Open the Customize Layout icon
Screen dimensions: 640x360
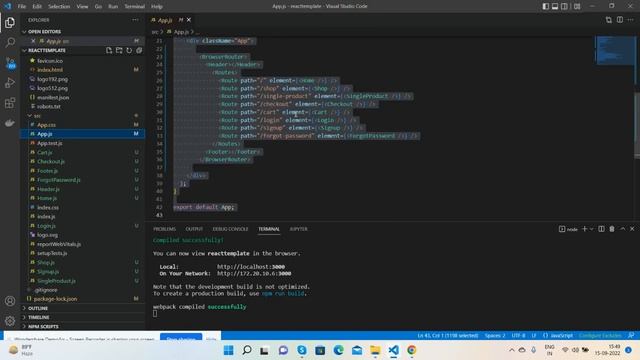577,6
